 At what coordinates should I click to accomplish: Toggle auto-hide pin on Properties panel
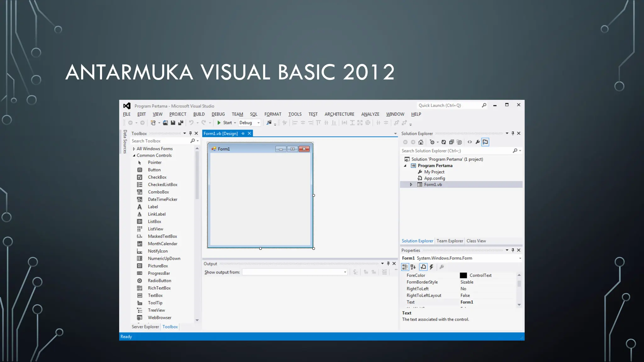[x=513, y=250]
